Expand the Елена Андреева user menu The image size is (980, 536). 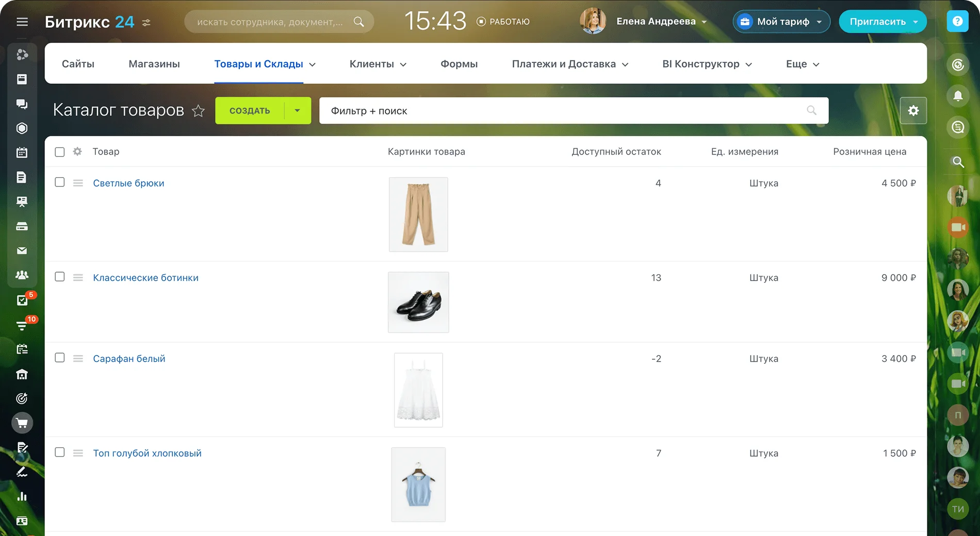tap(661, 22)
